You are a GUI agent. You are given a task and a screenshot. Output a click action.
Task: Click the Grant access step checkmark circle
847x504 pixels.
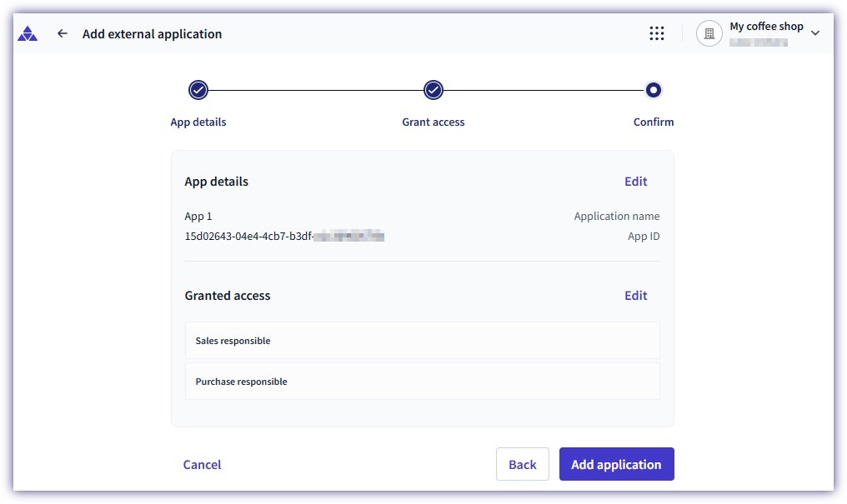[434, 90]
